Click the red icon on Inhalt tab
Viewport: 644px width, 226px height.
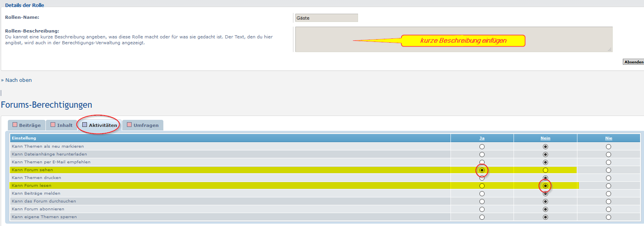[53, 125]
